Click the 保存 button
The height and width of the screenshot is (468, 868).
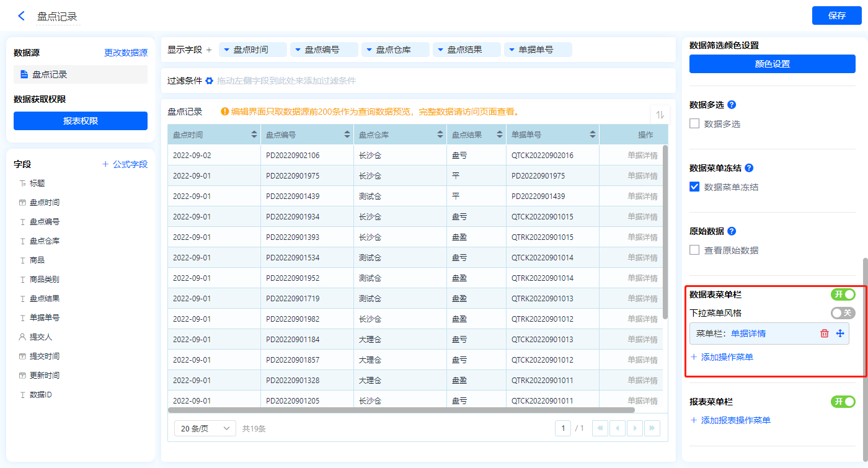pos(836,15)
